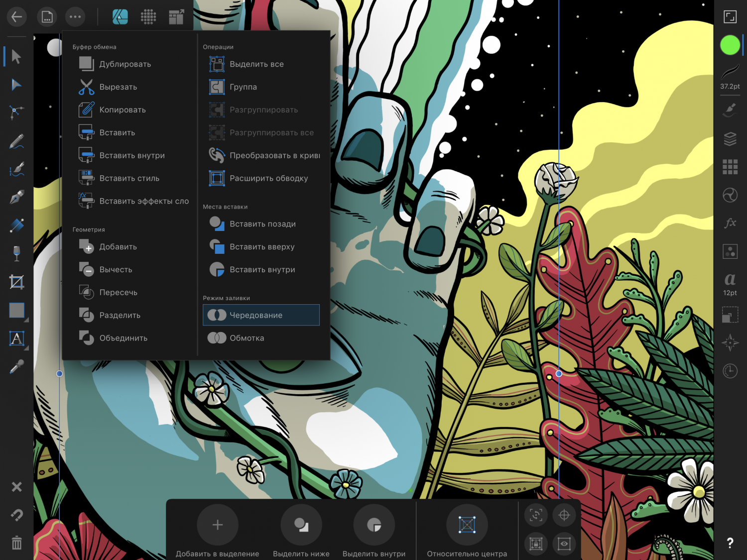This screenshot has height=560, width=747.
Task: Open the three-dots Edit menu
Action: click(x=75, y=17)
